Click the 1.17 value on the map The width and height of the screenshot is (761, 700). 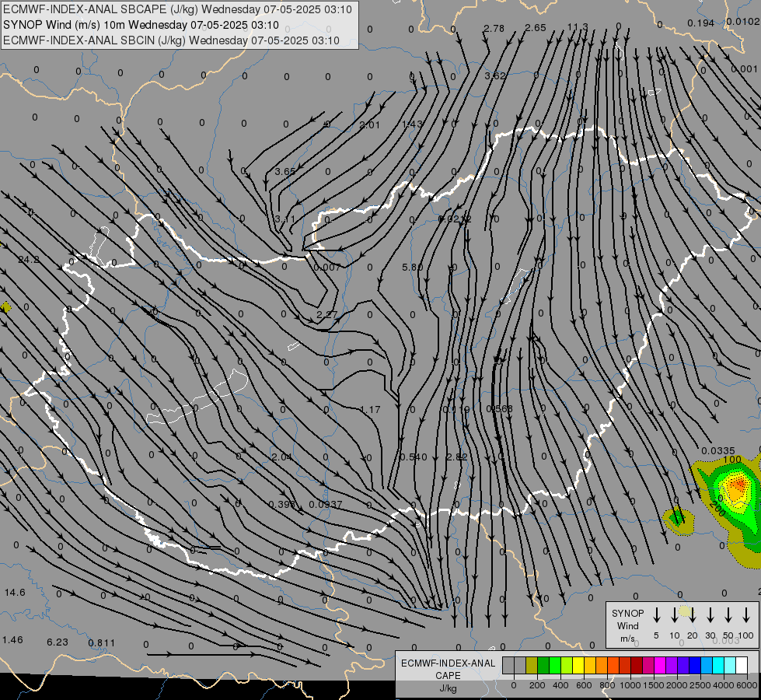coord(370,410)
